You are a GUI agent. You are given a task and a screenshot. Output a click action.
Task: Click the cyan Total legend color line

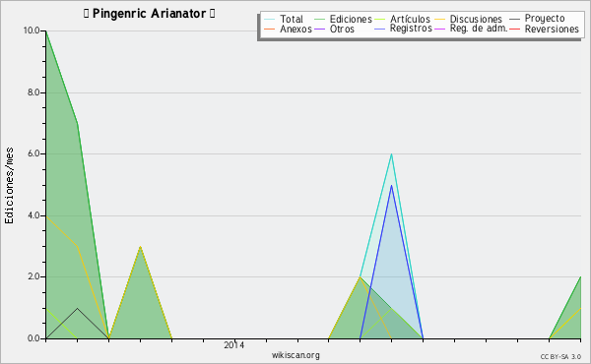click(x=270, y=20)
